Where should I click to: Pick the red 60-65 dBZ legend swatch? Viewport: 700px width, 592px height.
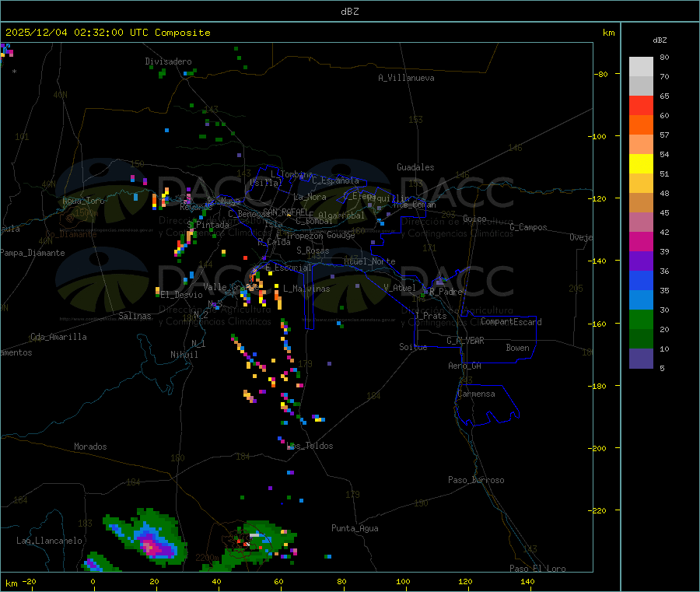pos(641,105)
